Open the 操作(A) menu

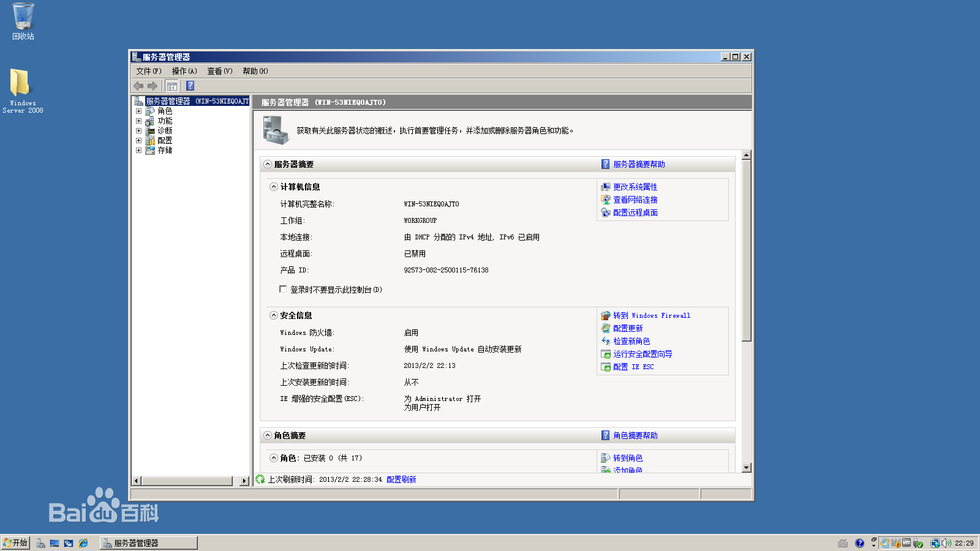[x=184, y=71]
